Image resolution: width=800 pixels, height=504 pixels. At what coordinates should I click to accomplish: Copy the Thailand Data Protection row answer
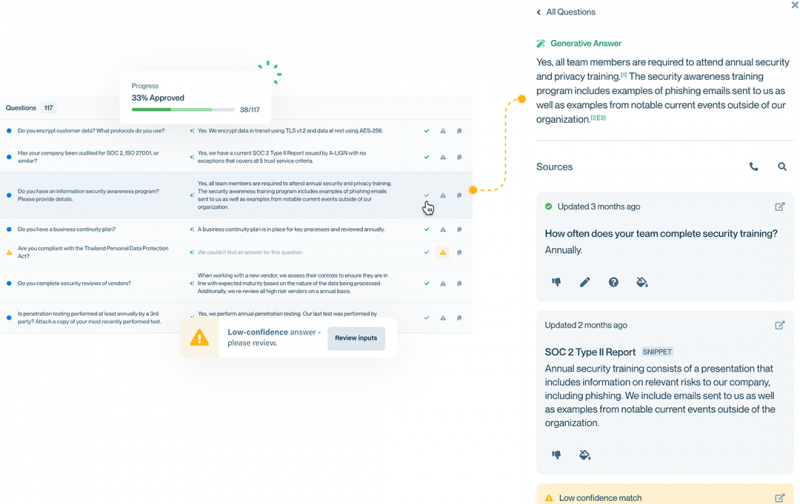(459, 252)
